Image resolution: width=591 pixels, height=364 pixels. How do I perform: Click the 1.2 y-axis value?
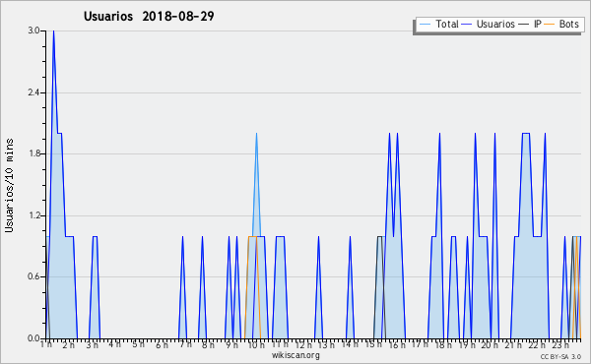[33, 215]
